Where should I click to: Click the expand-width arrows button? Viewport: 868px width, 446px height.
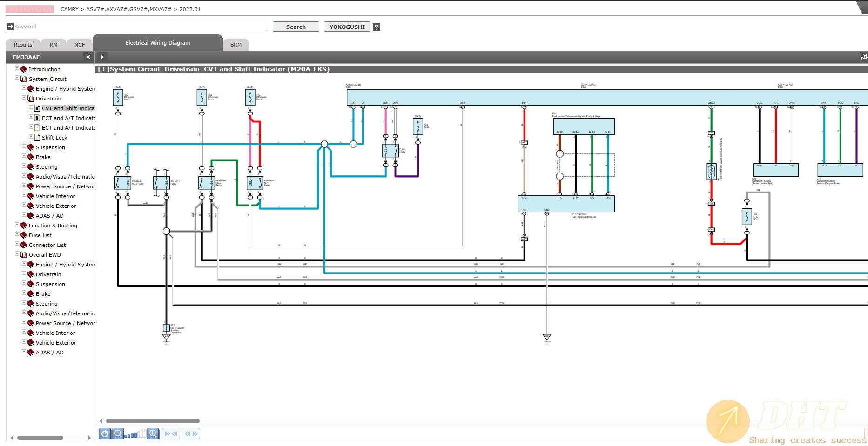coord(191,433)
